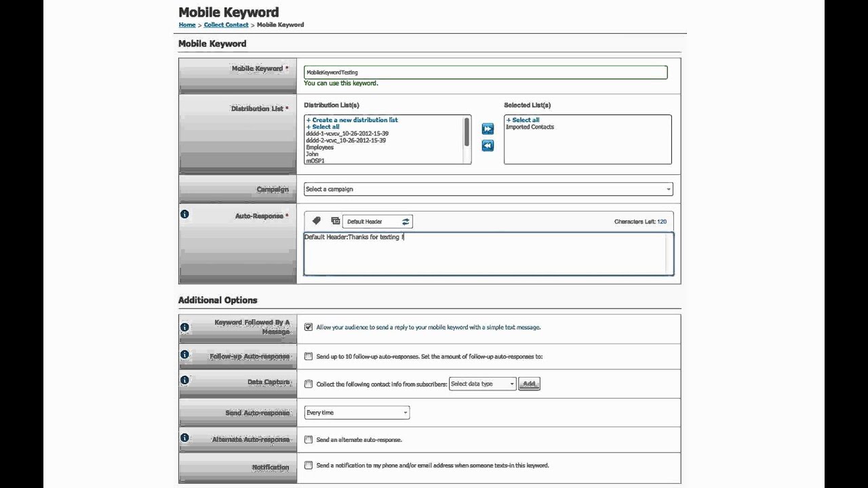Open the Select data type dropdown
The image size is (868, 488).
(x=483, y=384)
